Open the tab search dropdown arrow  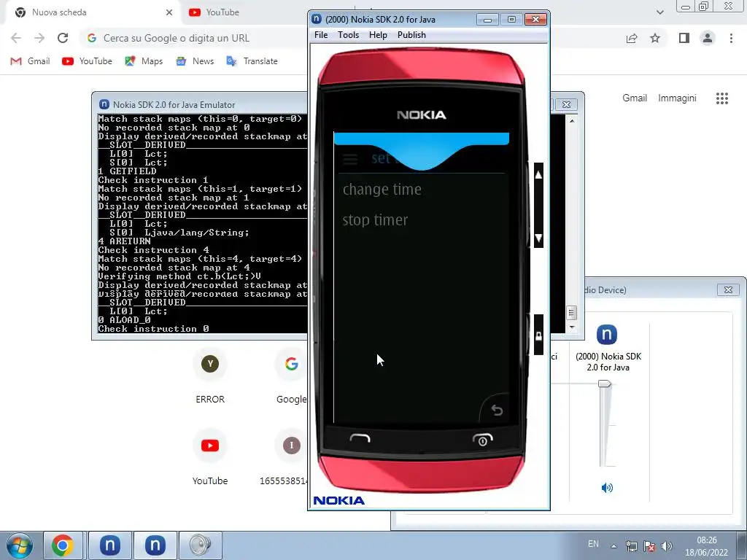tap(659, 12)
